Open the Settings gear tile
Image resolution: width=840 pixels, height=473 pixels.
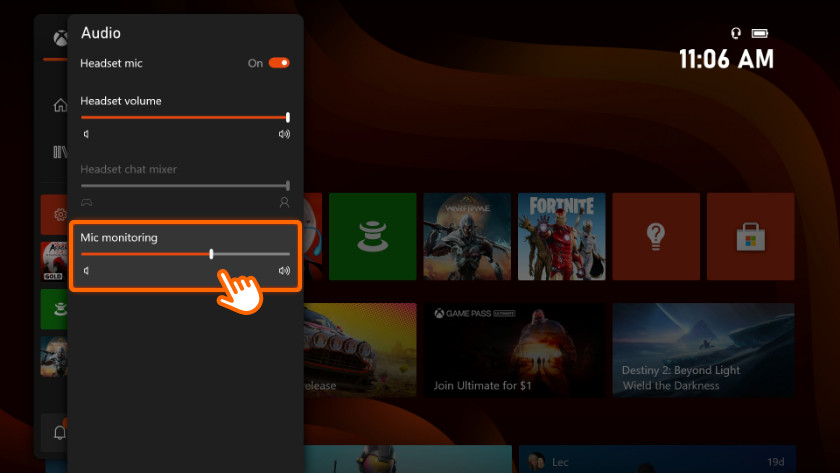click(58, 214)
